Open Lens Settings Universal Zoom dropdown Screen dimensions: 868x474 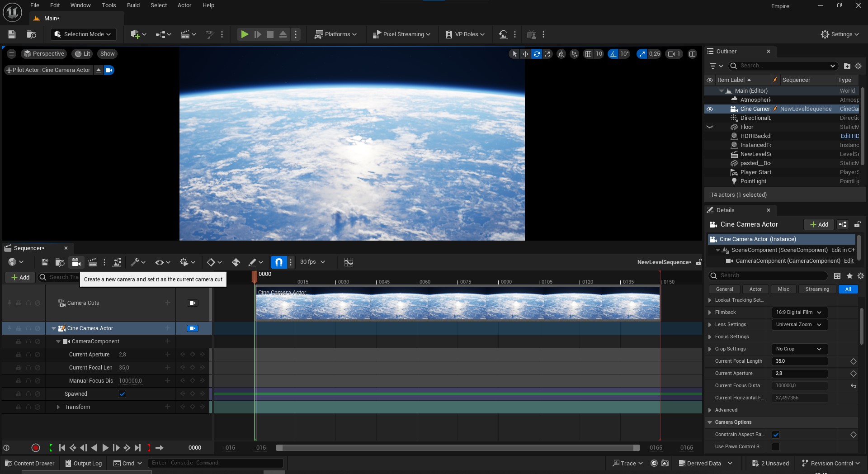[x=799, y=325]
